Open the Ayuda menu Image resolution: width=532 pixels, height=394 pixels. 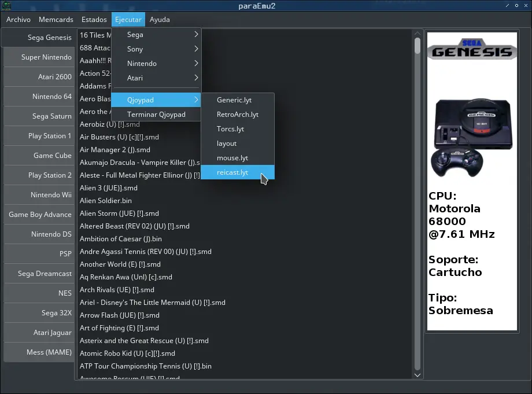coord(160,20)
